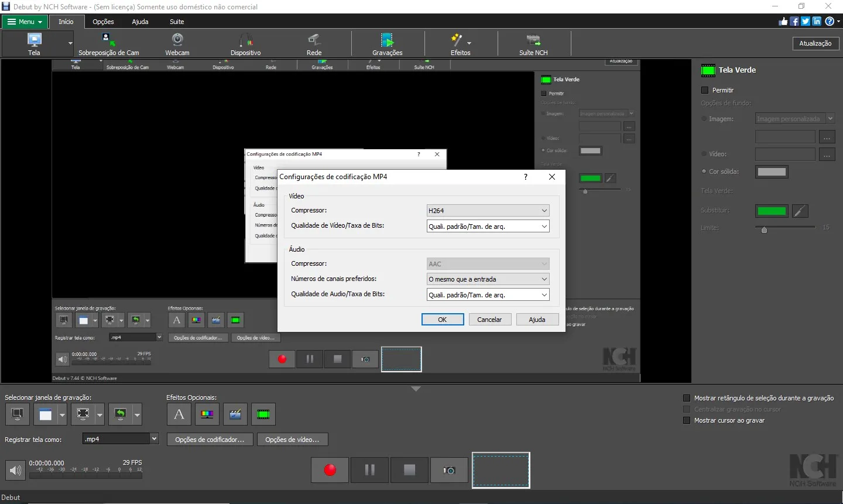Viewport: 843px width, 504px height.
Task: Click the speaker volume icon
Action: coord(16,470)
